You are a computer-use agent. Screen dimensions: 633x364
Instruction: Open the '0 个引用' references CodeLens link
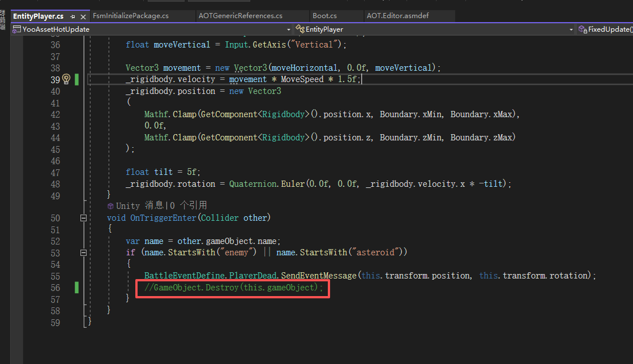click(188, 205)
